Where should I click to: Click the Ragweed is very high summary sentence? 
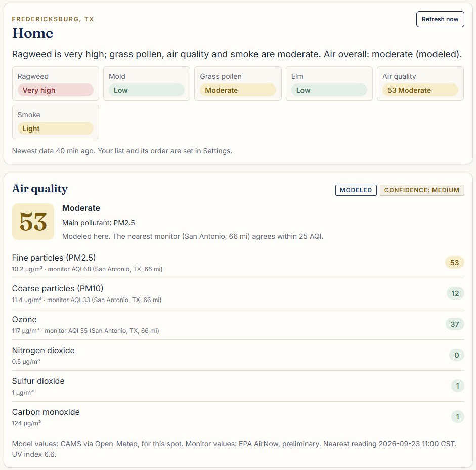tap(237, 54)
